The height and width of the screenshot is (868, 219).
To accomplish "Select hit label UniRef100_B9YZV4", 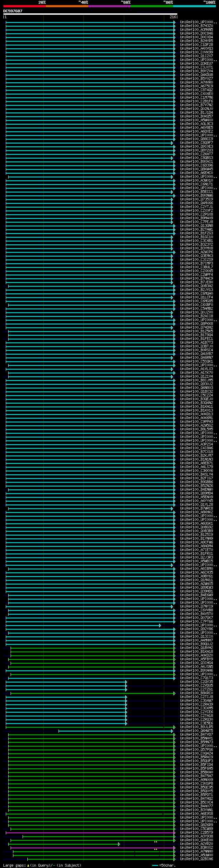I will [196, 71].
